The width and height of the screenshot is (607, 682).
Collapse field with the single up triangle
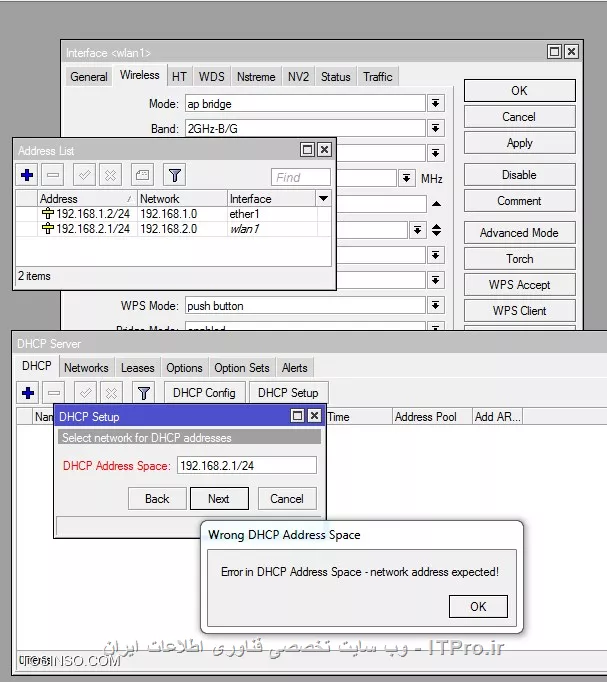pos(437,204)
